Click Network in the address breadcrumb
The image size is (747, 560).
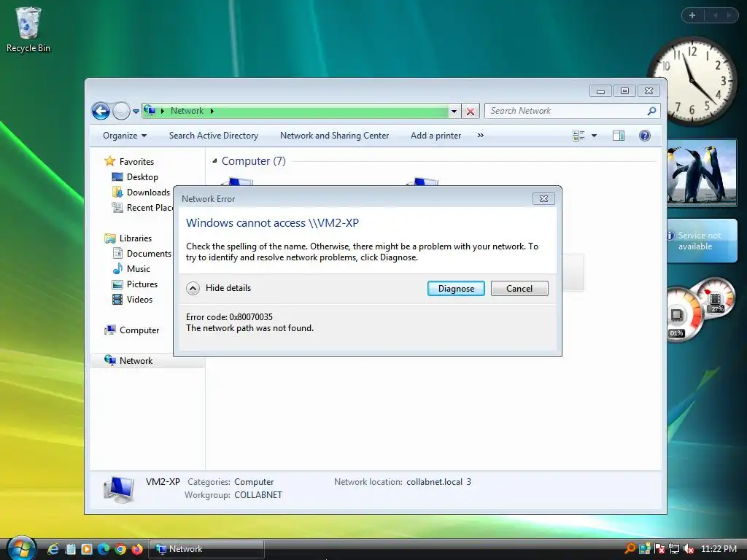tap(187, 111)
